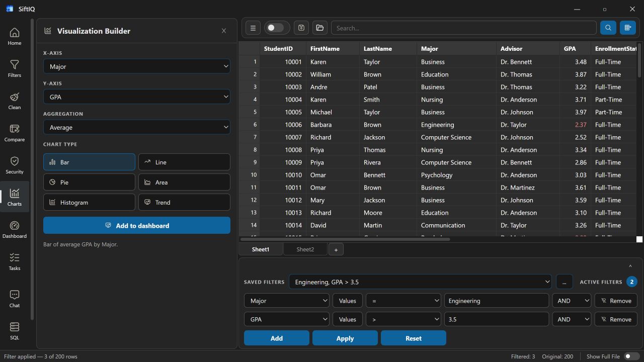Open the Aggregation Average dropdown

point(137,127)
